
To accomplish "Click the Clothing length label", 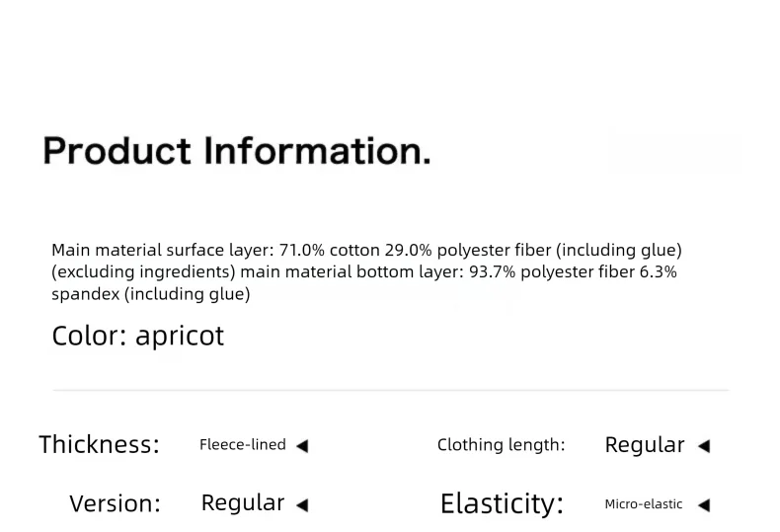I will pos(501,445).
